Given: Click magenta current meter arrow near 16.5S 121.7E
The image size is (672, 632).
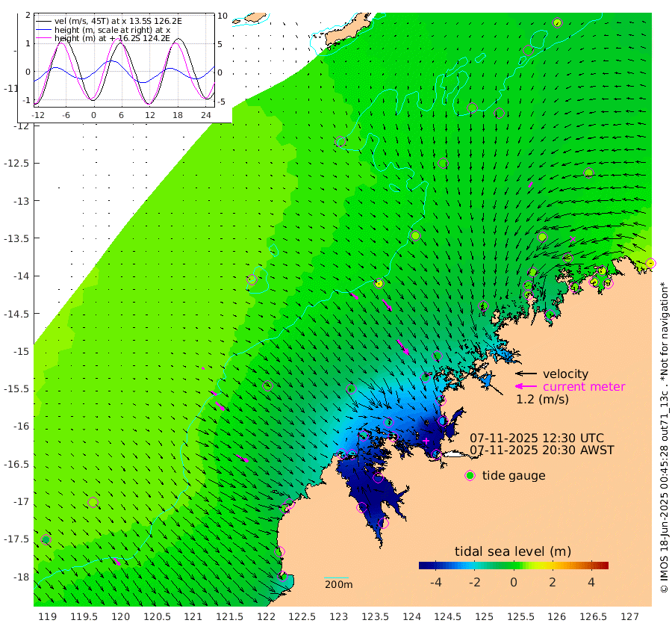Looking at the screenshot, I should [242, 459].
